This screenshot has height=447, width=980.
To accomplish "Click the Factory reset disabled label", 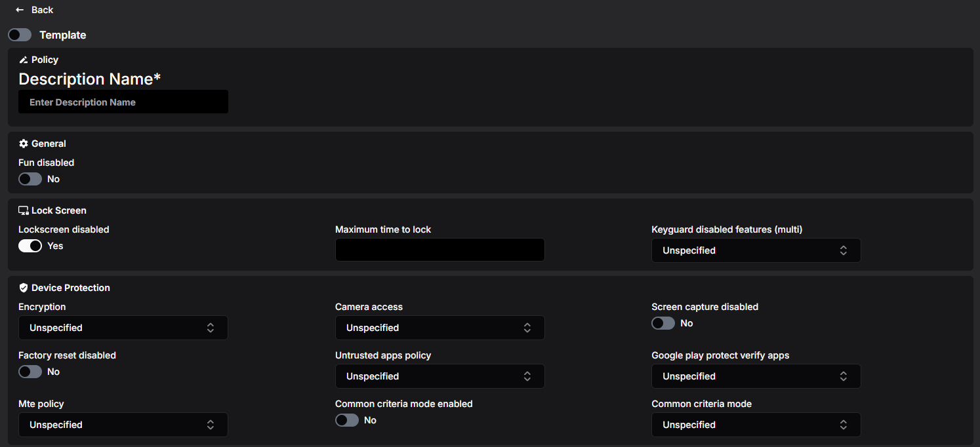I will (67, 355).
